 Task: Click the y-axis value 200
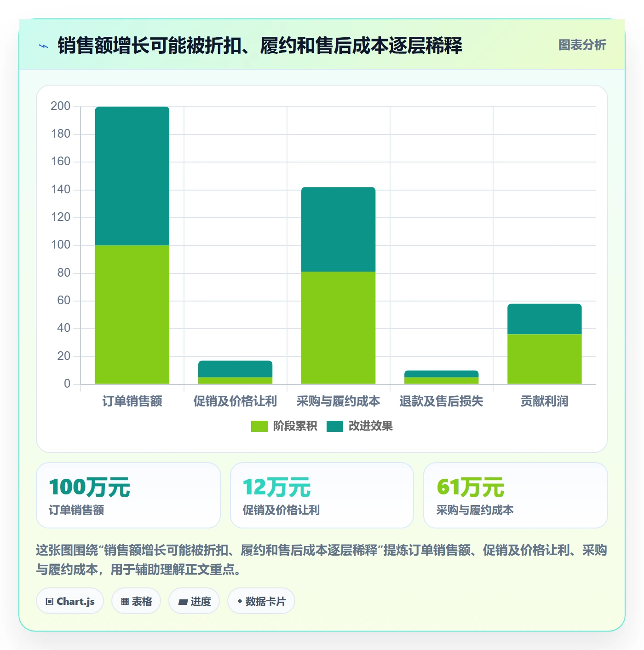(x=61, y=106)
